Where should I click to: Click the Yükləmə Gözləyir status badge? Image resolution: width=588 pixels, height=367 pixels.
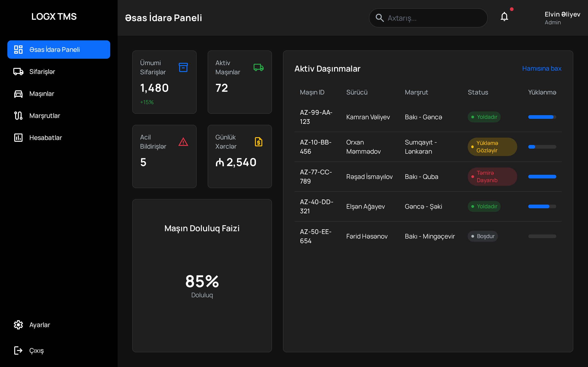click(492, 147)
